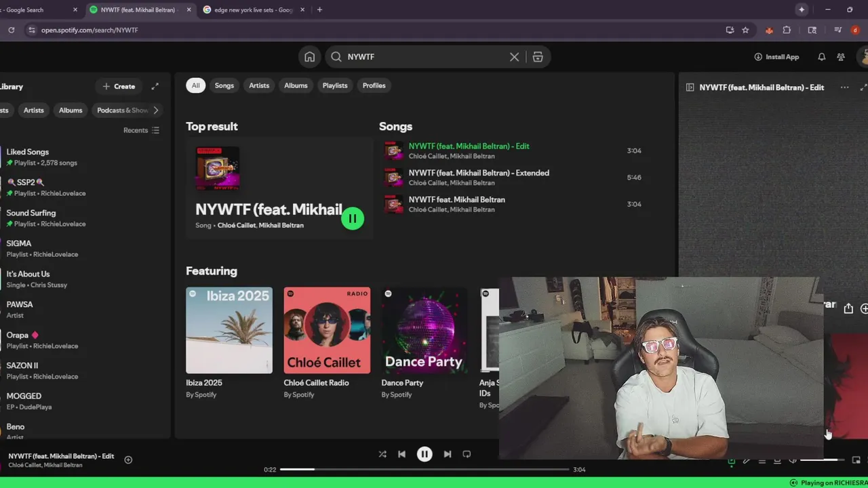Image resolution: width=868 pixels, height=488 pixels.
Task: Open the It's About Us single
Action: click(83, 279)
